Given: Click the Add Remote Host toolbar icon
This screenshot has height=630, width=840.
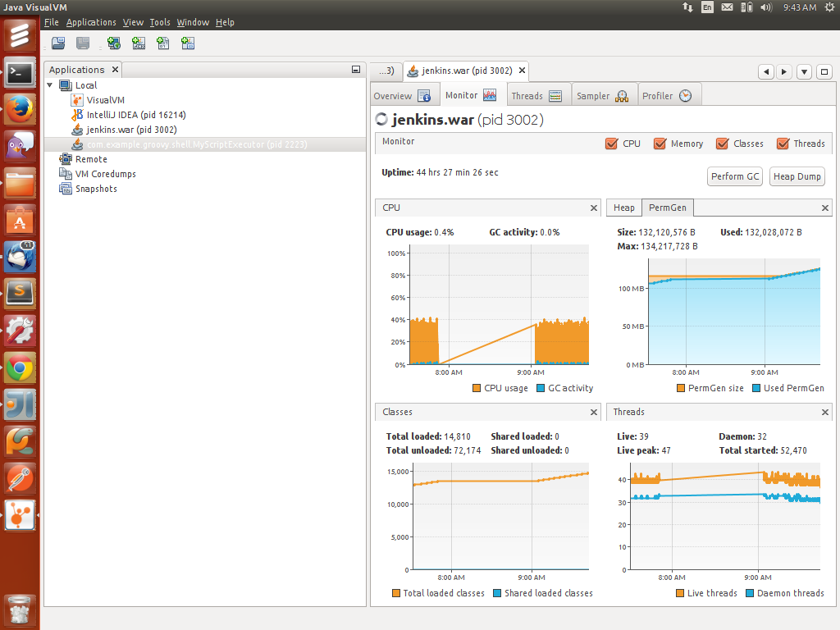Looking at the screenshot, I should coord(113,43).
